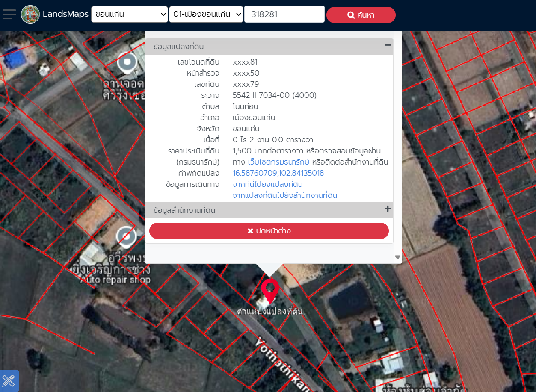This screenshot has width=536, height=392.
Task: Open directions link จากที่นี่ไปยังแปลงที่ดิน
Action: pyautogui.click(x=267, y=184)
